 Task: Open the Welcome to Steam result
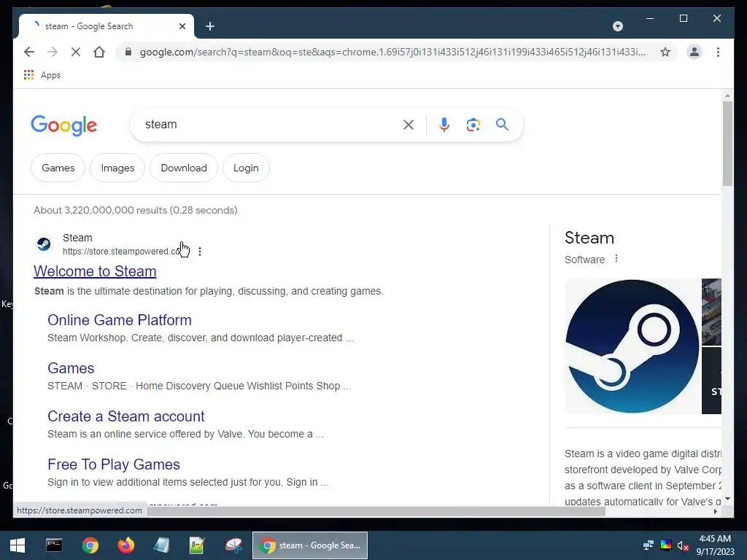click(95, 271)
